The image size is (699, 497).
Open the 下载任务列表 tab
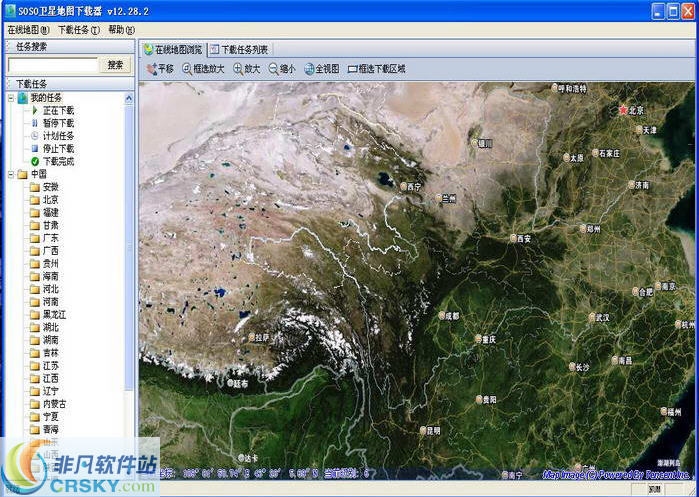(x=239, y=49)
